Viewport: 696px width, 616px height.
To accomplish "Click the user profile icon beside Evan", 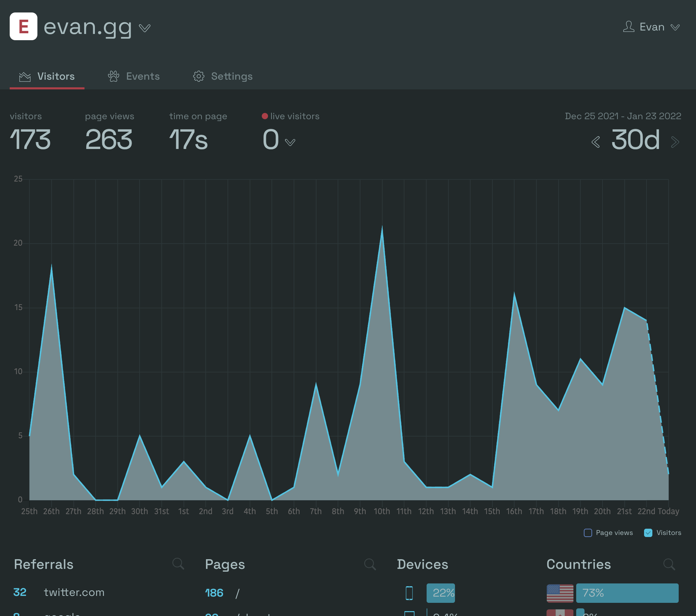I will coord(628,27).
